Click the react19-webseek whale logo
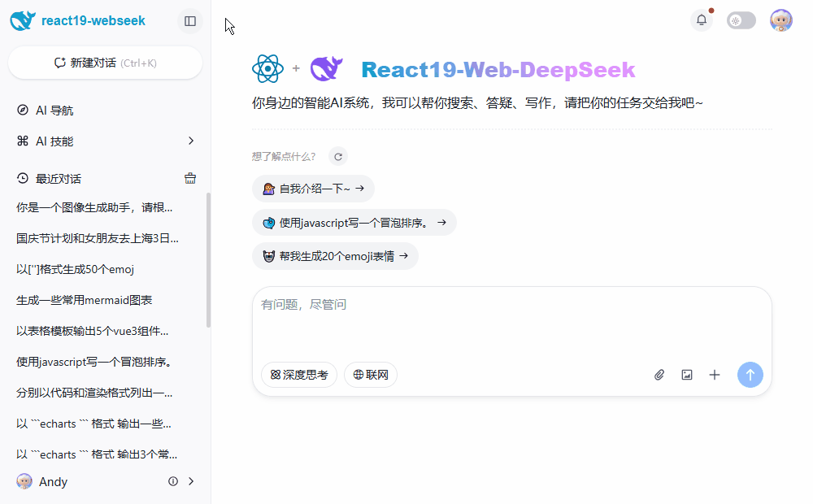The image size is (813, 504). (x=23, y=21)
